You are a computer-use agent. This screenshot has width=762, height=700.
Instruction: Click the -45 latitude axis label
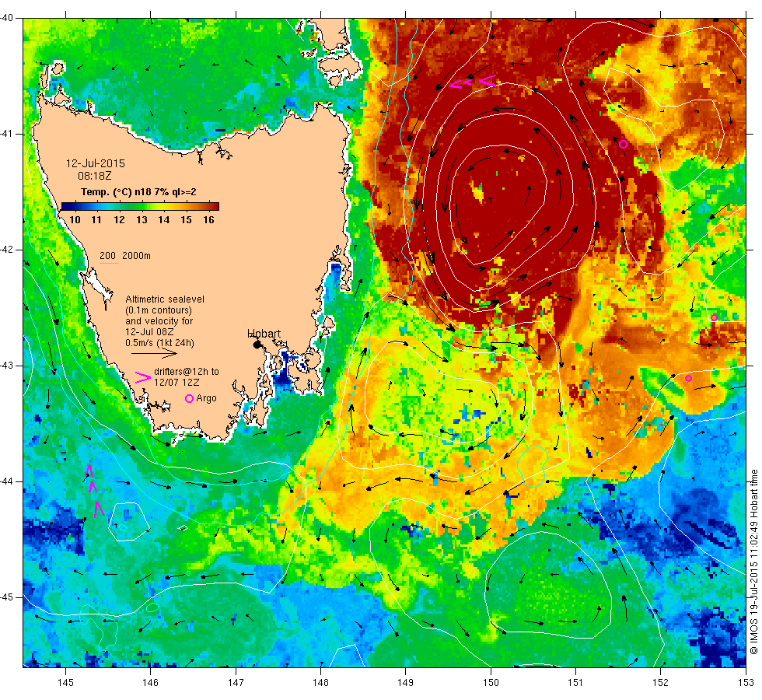[7, 597]
